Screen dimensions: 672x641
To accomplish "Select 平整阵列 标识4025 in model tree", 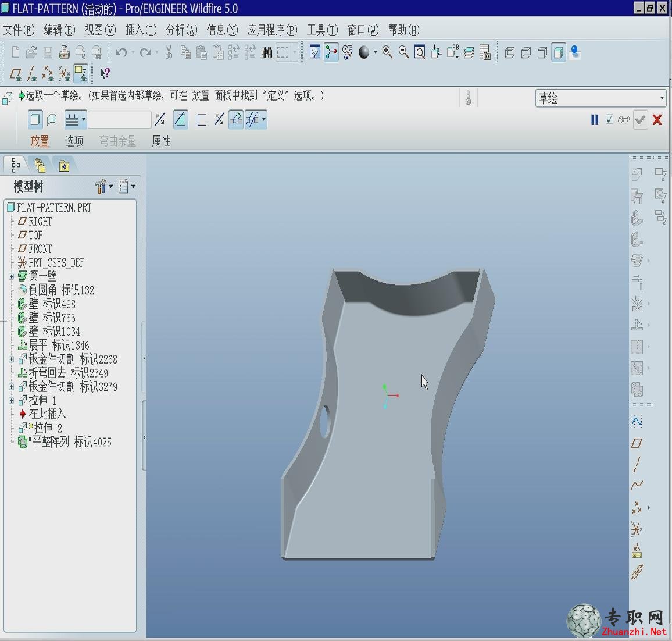I will coord(65,441).
